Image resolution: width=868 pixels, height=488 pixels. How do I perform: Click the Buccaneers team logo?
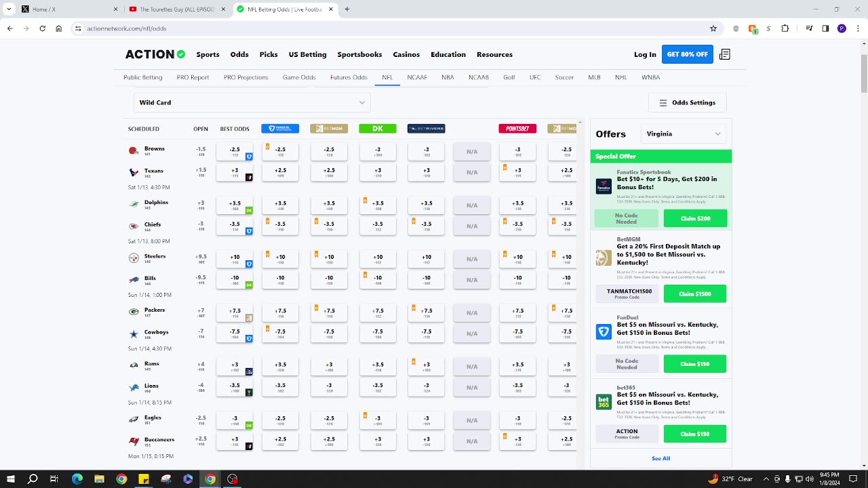(x=134, y=441)
